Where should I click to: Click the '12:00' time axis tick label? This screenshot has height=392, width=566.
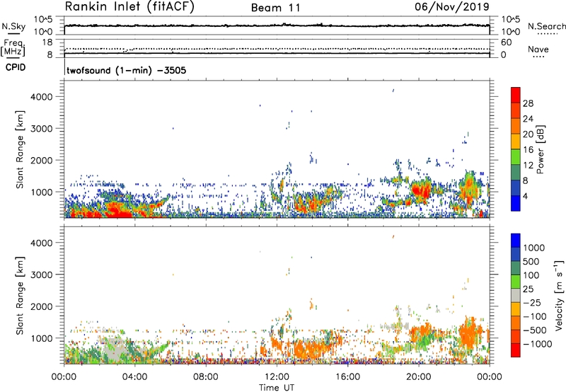[277, 377]
